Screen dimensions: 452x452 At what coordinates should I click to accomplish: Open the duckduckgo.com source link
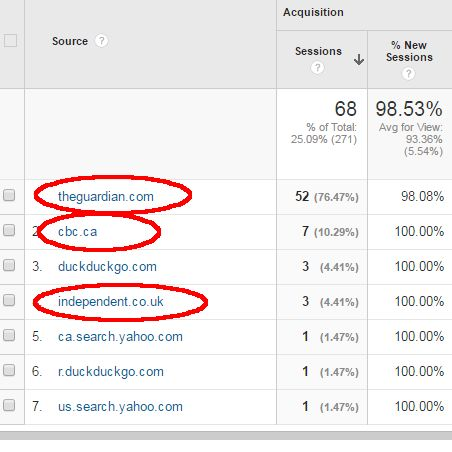pyautogui.click(x=107, y=267)
